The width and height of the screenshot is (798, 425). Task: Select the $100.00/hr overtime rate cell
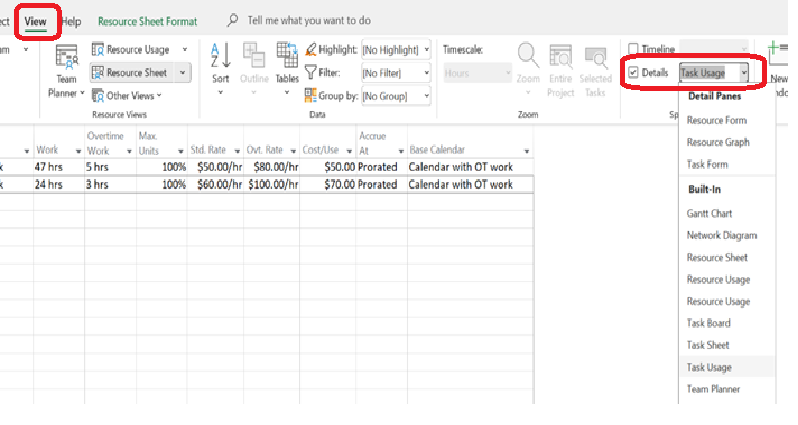pos(271,184)
